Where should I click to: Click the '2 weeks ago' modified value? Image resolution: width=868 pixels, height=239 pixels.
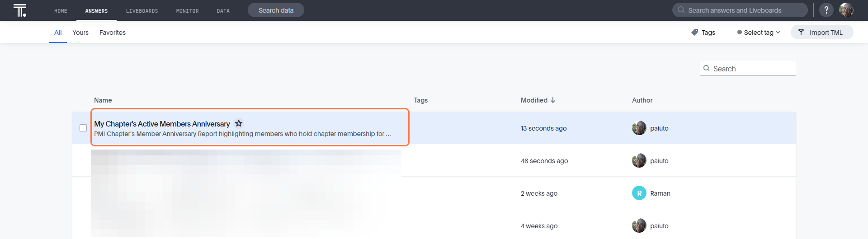(539, 193)
